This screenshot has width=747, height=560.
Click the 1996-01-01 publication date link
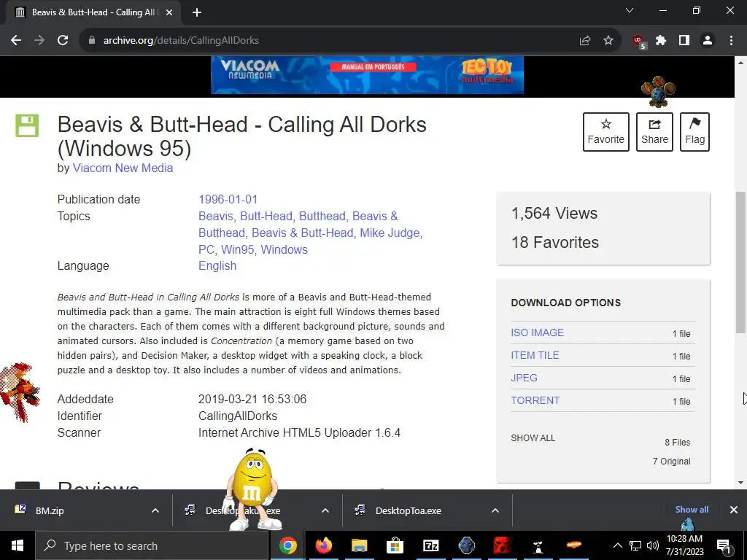(x=228, y=199)
